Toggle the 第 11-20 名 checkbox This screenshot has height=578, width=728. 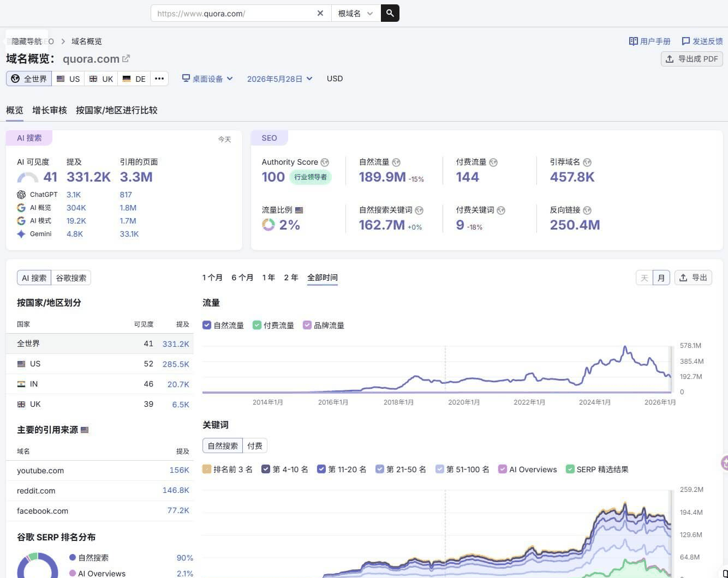321,469
